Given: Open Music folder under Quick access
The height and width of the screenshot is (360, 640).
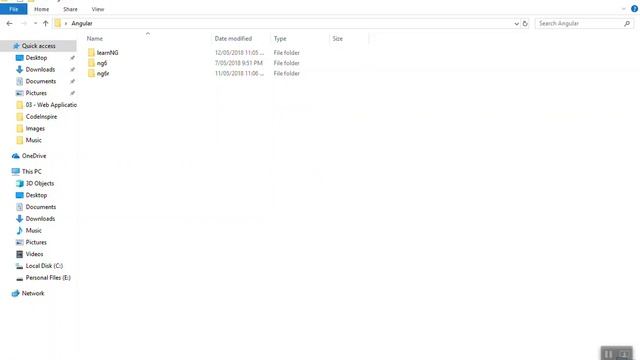Looking at the screenshot, I should click(33, 140).
